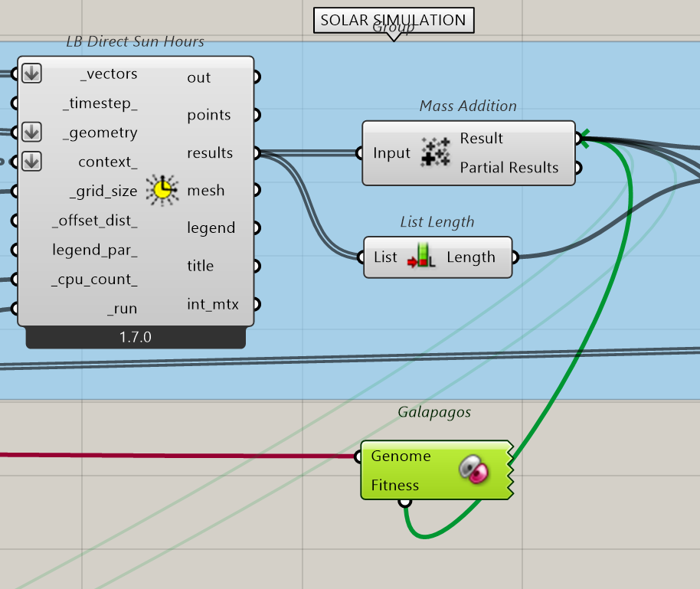The height and width of the screenshot is (589, 700).
Task: Click the LB Direct Sun Hours sun icon
Action: click(x=162, y=189)
